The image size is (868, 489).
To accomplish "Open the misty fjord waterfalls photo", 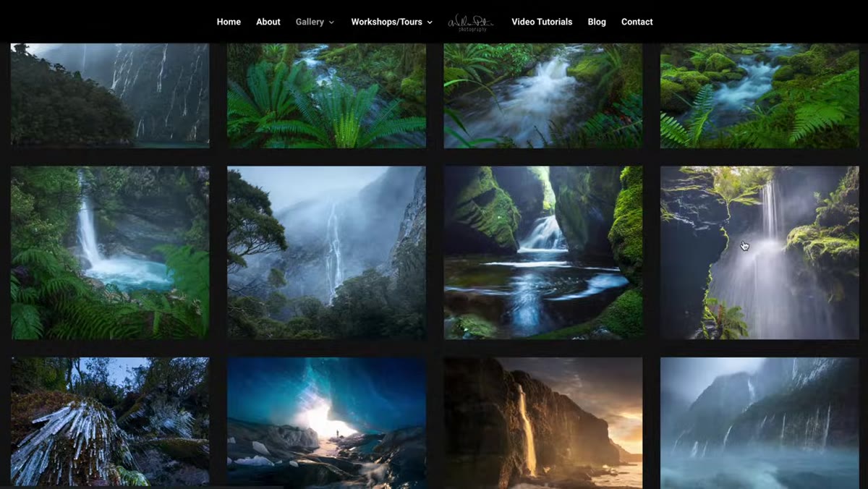I will point(759,422).
